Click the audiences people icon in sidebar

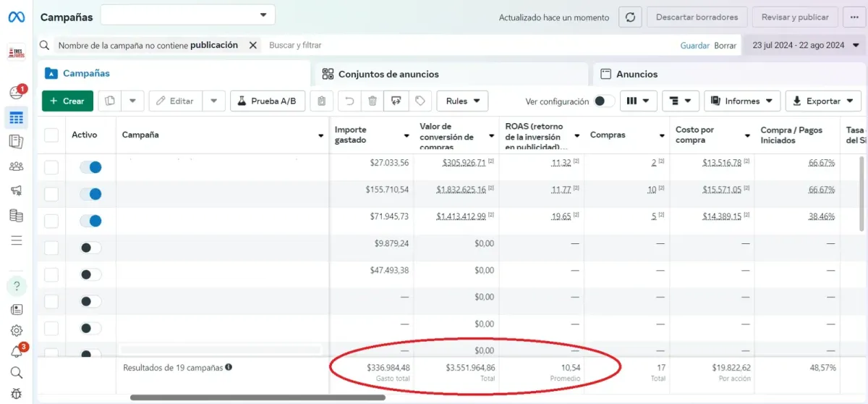point(17,166)
